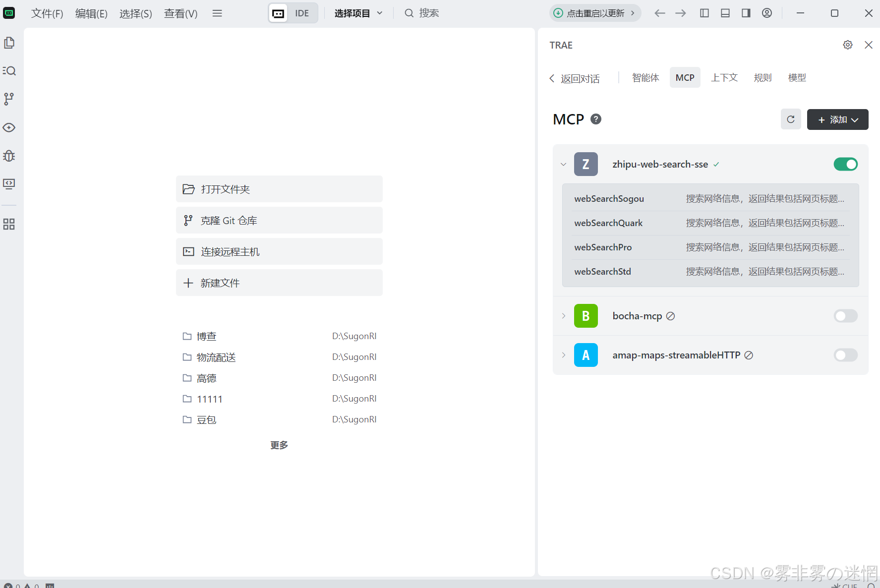Select the webSearchQuark tool row
The width and height of the screenshot is (880, 588).
710,223
